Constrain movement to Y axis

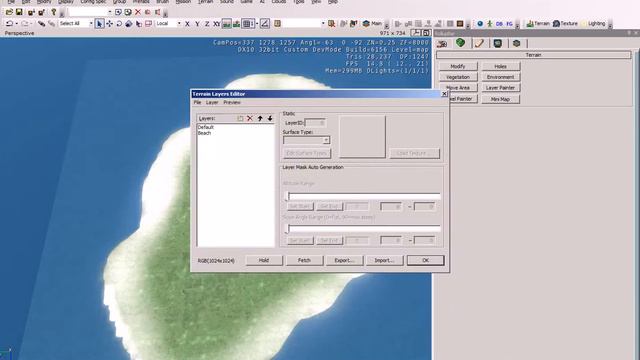pos(197,24)
